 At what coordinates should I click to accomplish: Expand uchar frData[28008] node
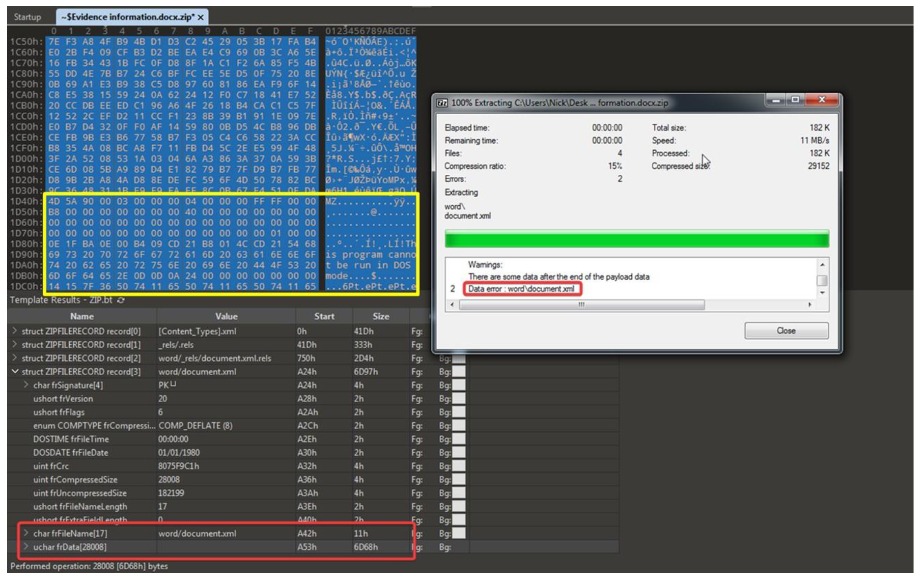point(26,547)
